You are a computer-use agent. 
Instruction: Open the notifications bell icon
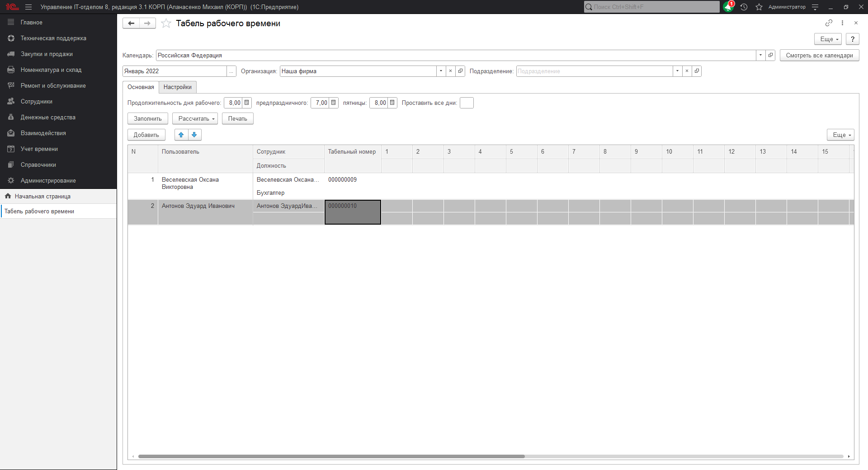[728, 7]
